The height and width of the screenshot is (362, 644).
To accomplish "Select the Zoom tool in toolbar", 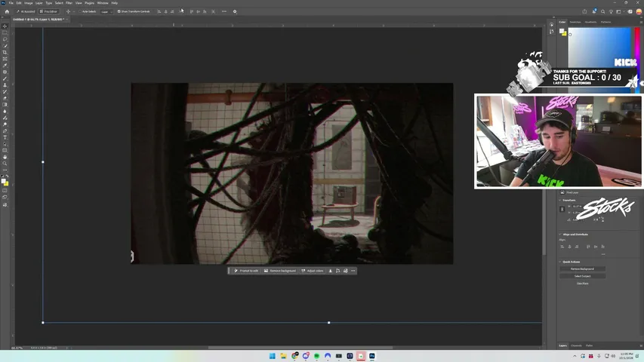I will [x=5, y=164].
